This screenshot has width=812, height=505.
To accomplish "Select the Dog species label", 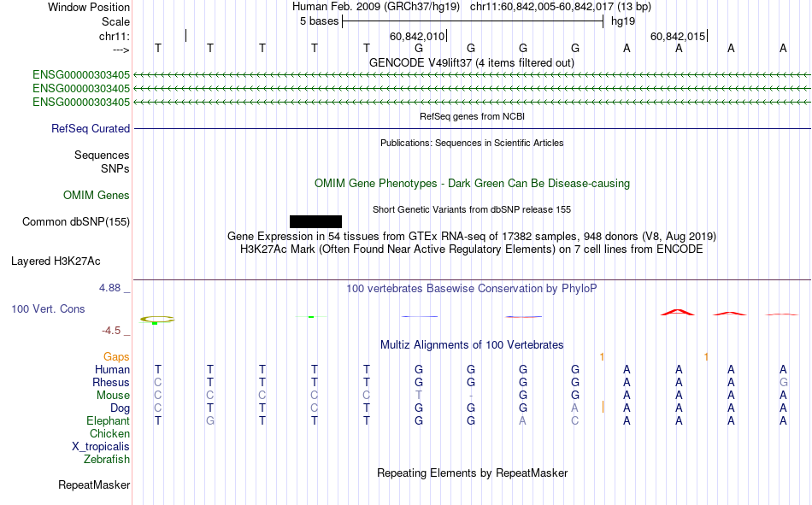I will click(x=121, y=408).
